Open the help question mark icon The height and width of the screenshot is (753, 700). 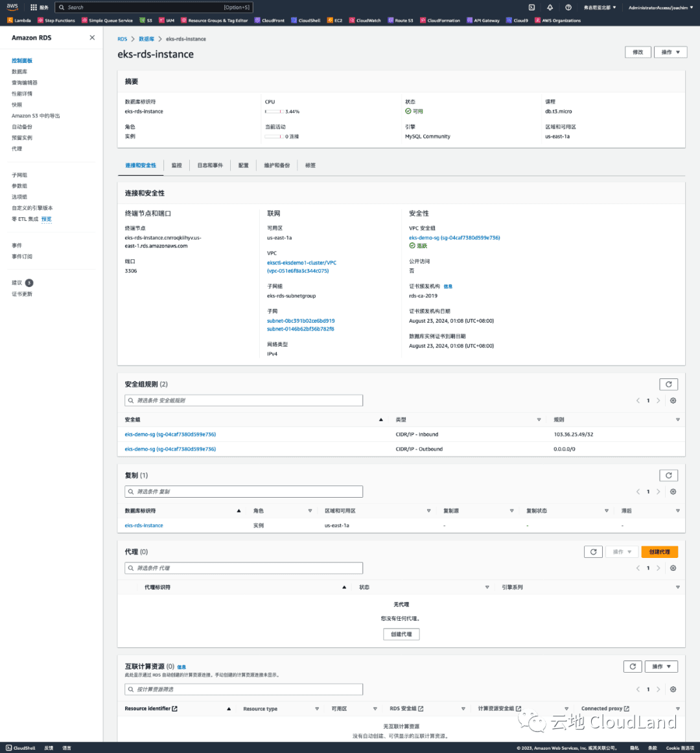568,7
